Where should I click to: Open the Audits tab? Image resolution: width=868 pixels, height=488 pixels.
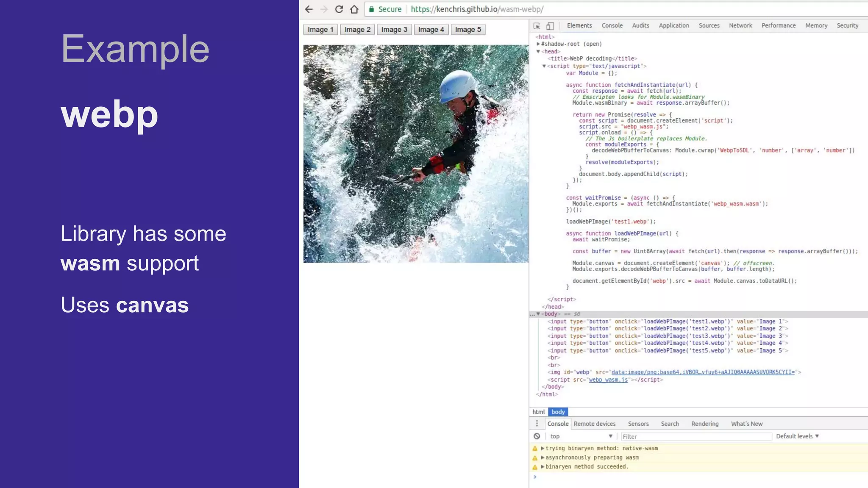640,26
